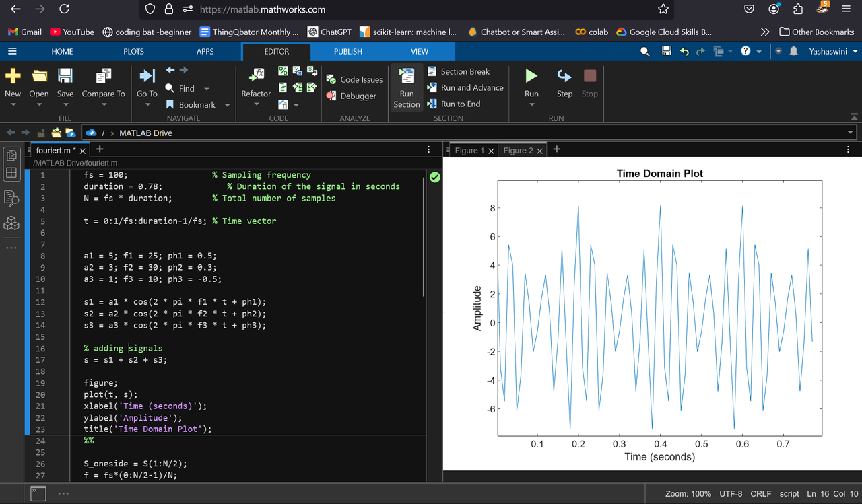The height and width of the screenshot is (504, 862).
Task: Switch to the PLOTS tab
Action: pos(133,51)
